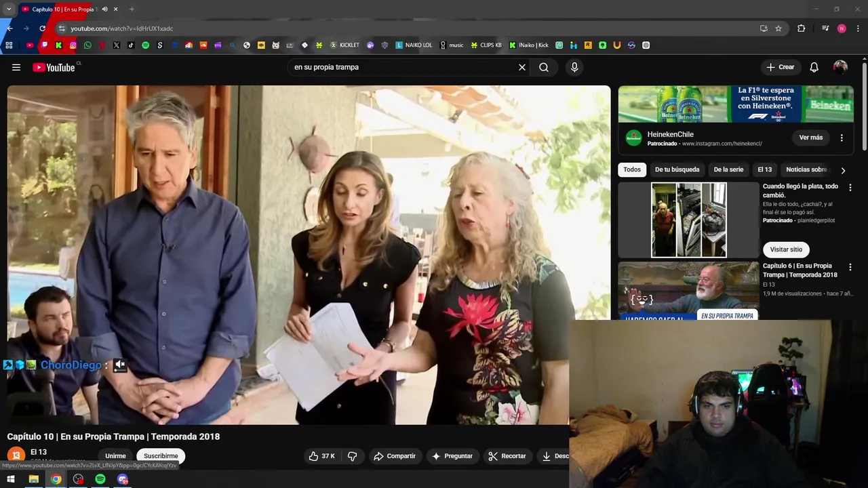Open the Chrome three-dot menu
This screenshot has width=868, height=488.
[859, 28]
